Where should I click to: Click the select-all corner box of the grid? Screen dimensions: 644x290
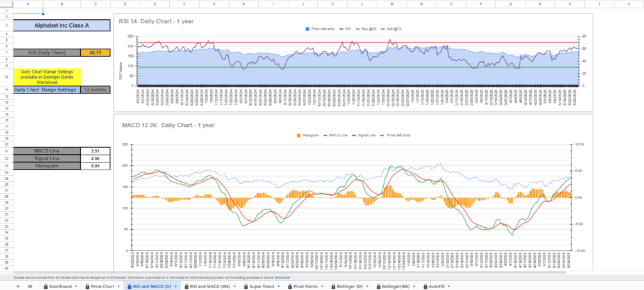pos(6,4)
